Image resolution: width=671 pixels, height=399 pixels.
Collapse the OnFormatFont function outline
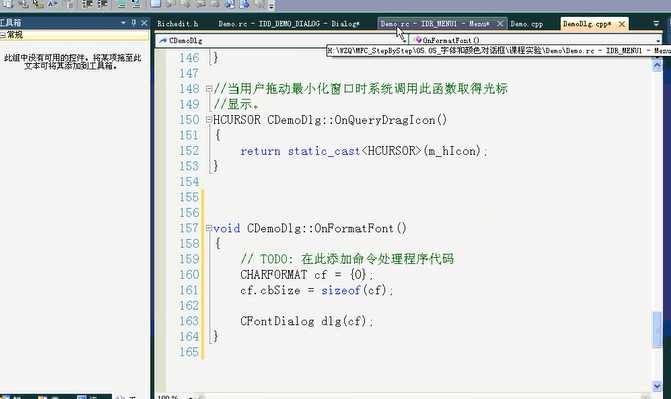[x=208, y=228]
